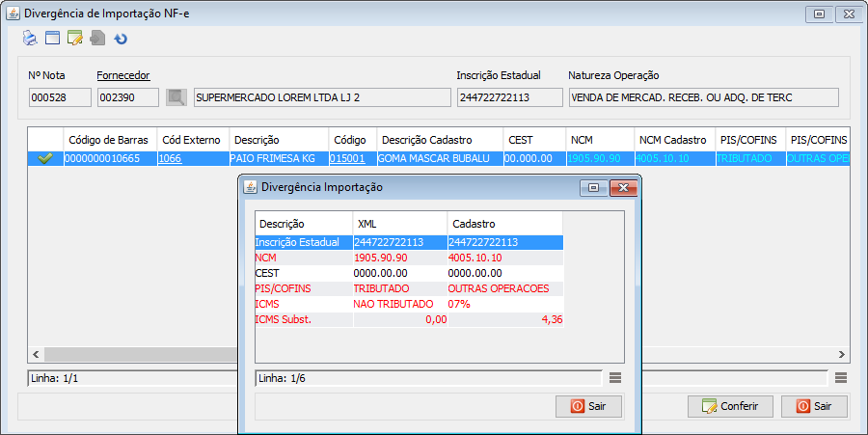Click into the Nº Nota field 000528
Viewport: 868px width, 435px height.
60,97
